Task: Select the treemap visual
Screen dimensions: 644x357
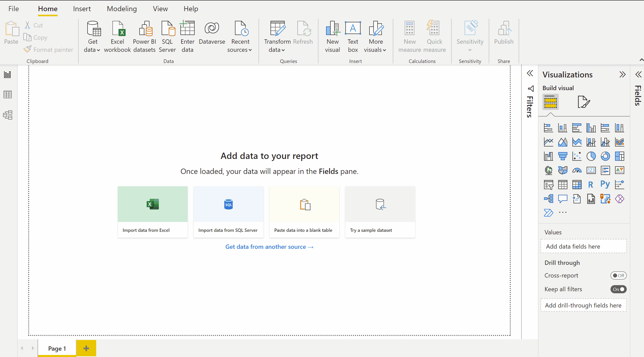Action: click(x=619, y=156)
